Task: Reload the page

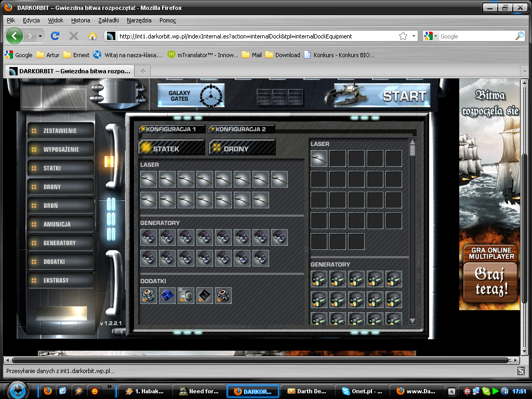Action: (55, 36)
